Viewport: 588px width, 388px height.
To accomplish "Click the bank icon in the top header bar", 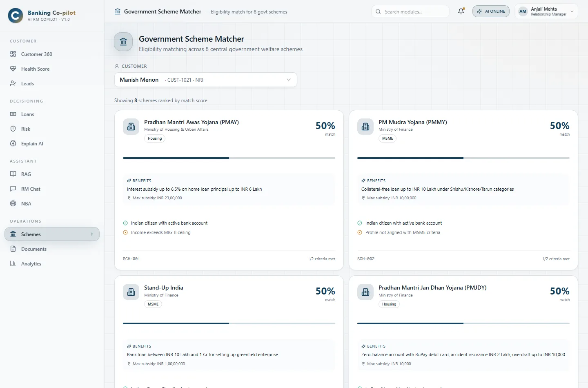I will [118, 11].
